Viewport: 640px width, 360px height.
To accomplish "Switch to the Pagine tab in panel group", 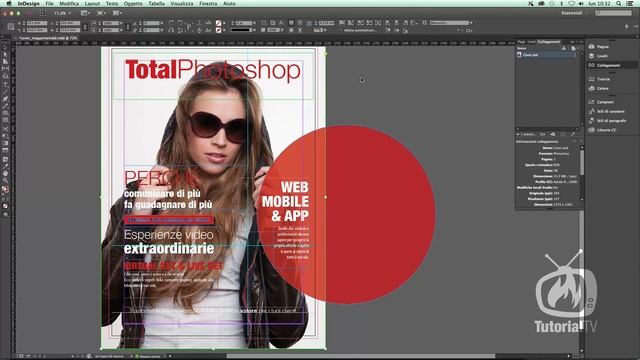I will [521, 42].
